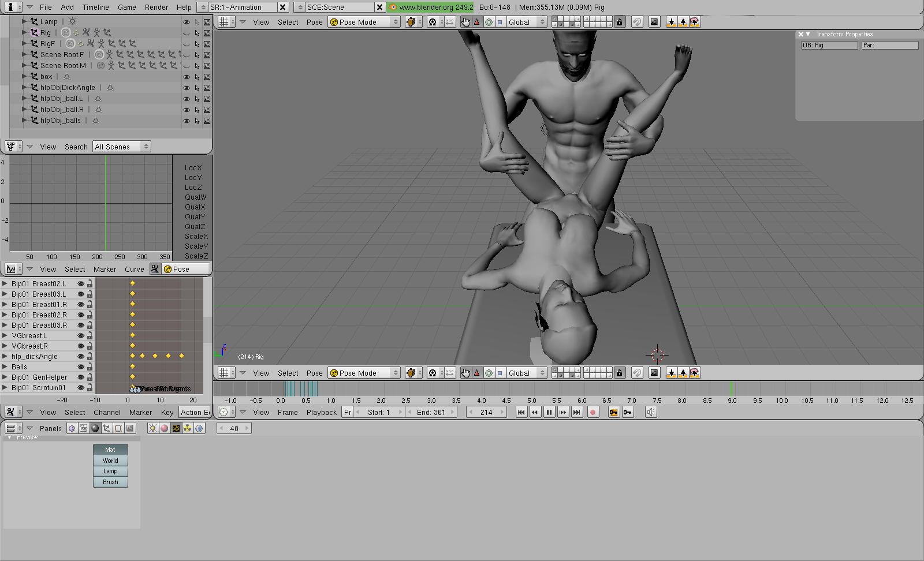Screen dimensions: 924x561
Task: Toggle the eye icon on Bip01 GenHelper channel
Action: point(81,377)
